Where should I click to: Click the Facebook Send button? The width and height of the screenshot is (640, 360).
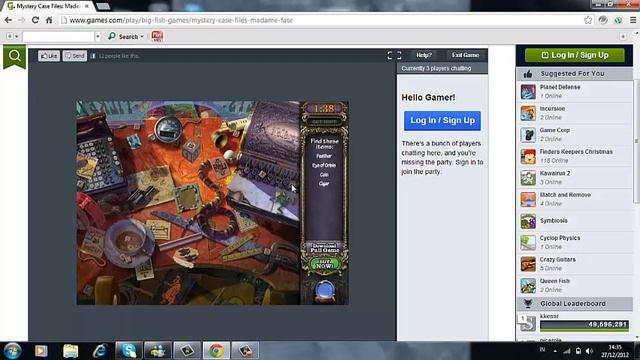coord(75,56)
